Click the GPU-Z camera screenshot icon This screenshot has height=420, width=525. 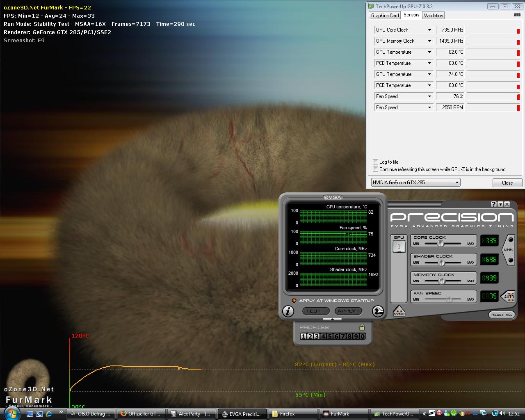pos(517,15)
